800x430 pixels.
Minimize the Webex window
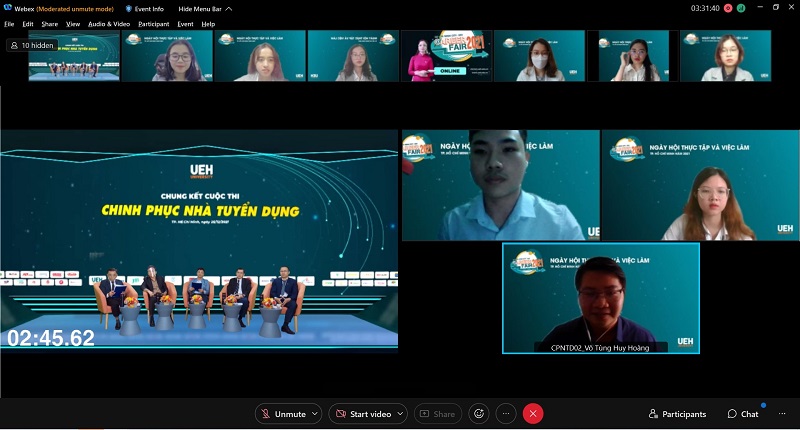[x=760, y=8]
